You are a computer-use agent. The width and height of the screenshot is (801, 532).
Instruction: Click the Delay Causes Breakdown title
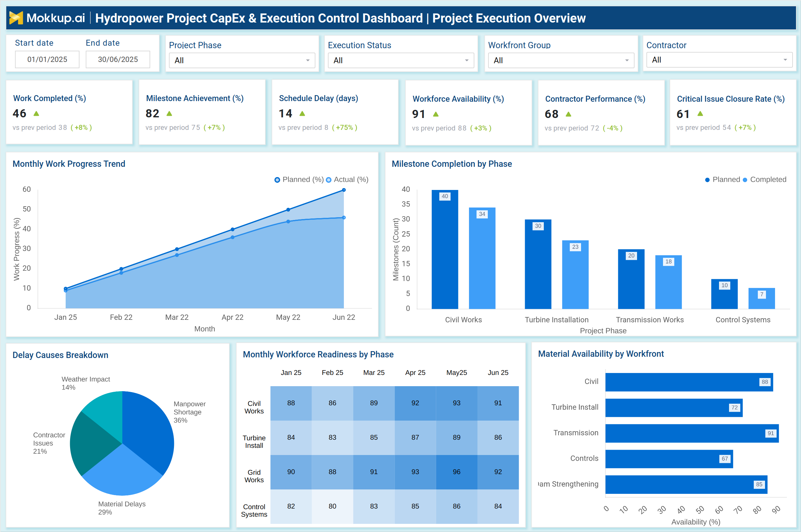tap(60, 355)
